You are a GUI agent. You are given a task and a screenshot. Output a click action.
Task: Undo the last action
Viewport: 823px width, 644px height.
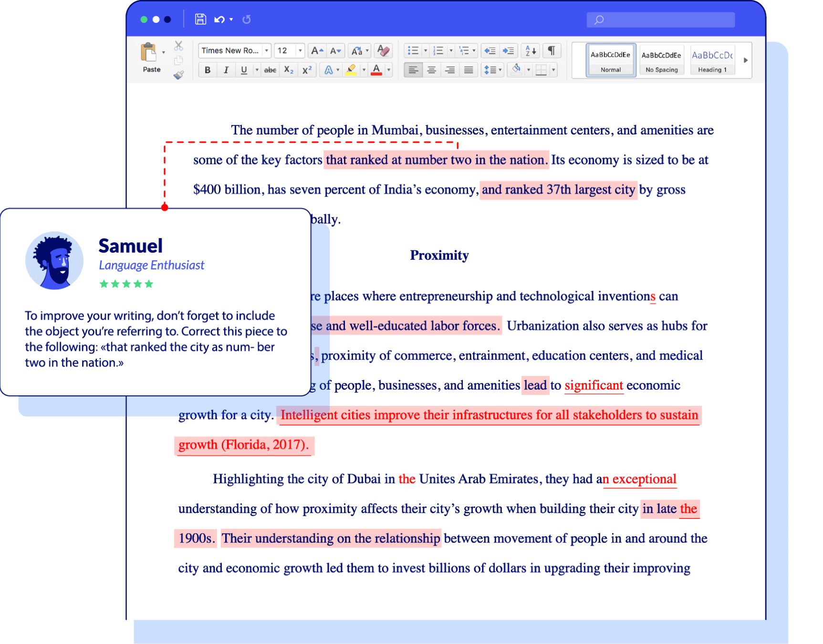(x=219, y=20)
